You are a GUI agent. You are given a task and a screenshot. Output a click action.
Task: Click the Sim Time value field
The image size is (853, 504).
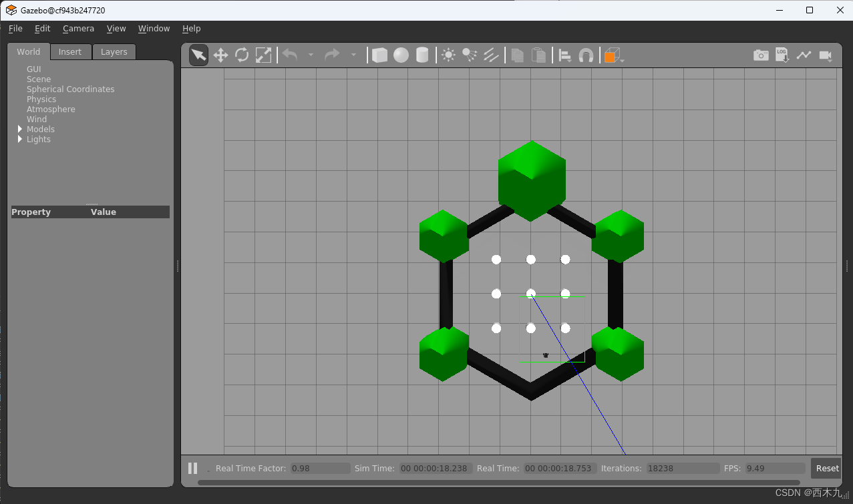(x=436, y=468)
